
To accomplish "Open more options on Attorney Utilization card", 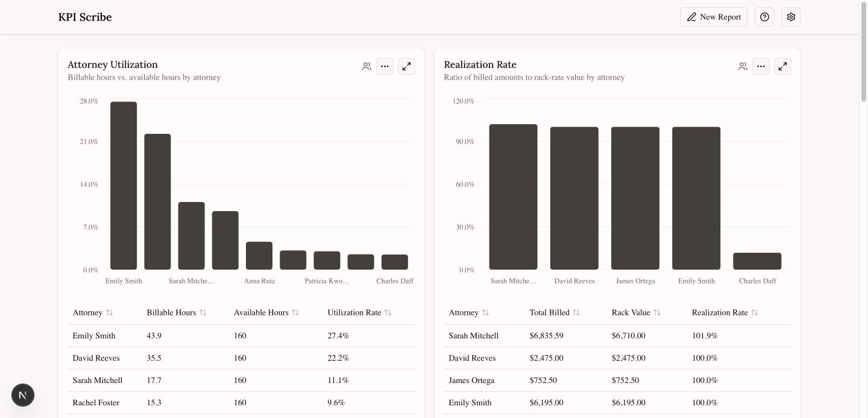I will pyautogui.click(x=385, y=66).
